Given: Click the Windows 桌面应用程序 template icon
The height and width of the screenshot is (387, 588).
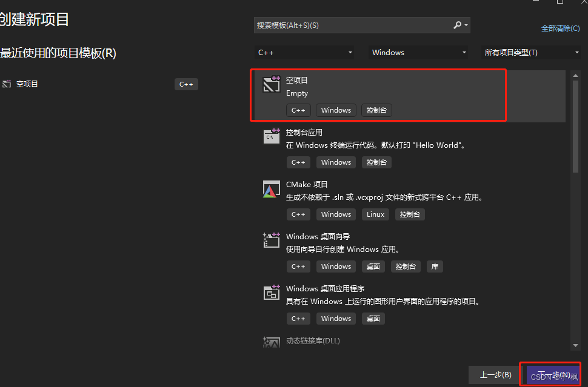Looking at the screenshot, I should click(x=271, y=293).
